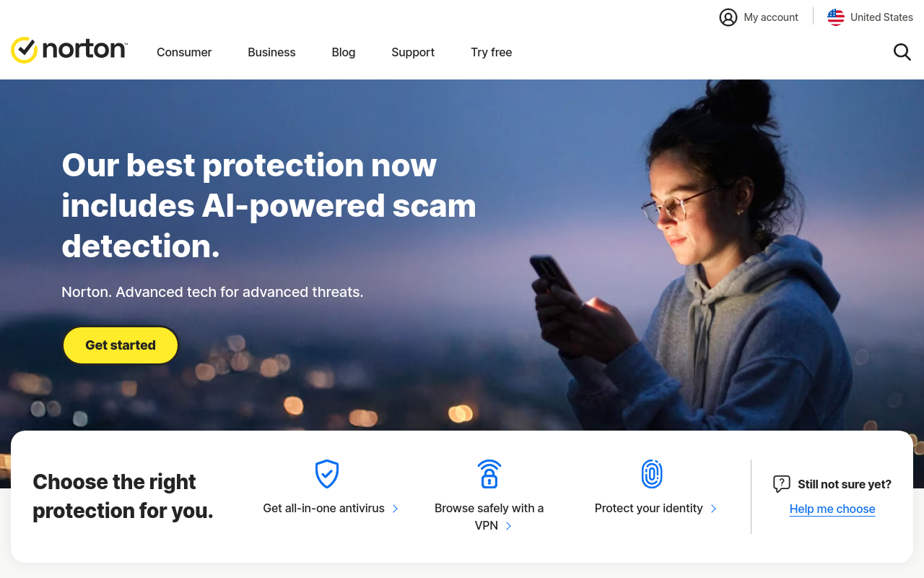Click the My account profile icon
This screenshot has height=578, width=924.
pyautogui.click(x=728, y=17)
